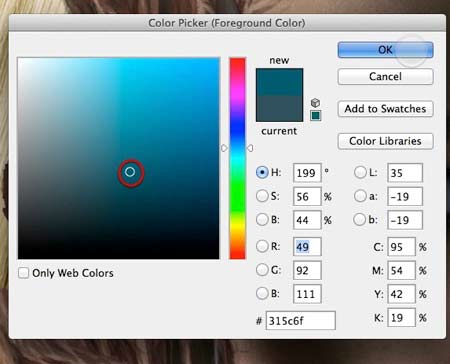Screen dimensions: 450x364
Task: Click the out-of-gamut cube warning icon
Action: pos(315,103)
